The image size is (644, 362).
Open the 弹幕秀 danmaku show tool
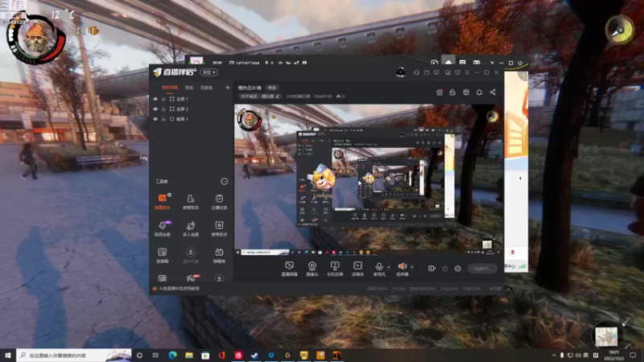219,255
